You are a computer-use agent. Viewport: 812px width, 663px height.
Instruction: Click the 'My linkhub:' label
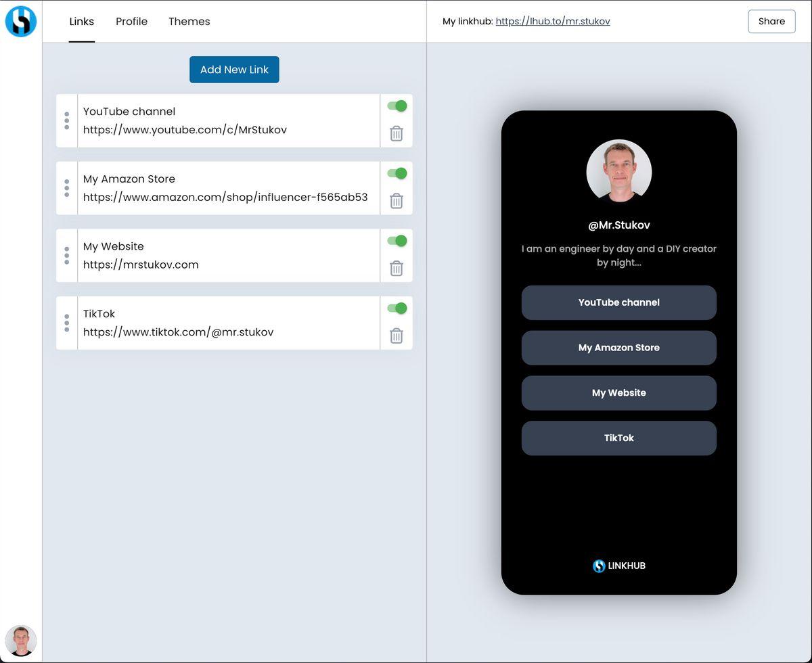click(467, 22)
